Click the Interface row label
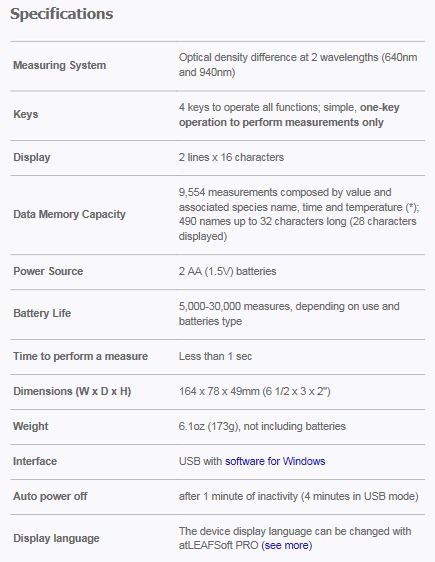 click(x=35, y=461)
